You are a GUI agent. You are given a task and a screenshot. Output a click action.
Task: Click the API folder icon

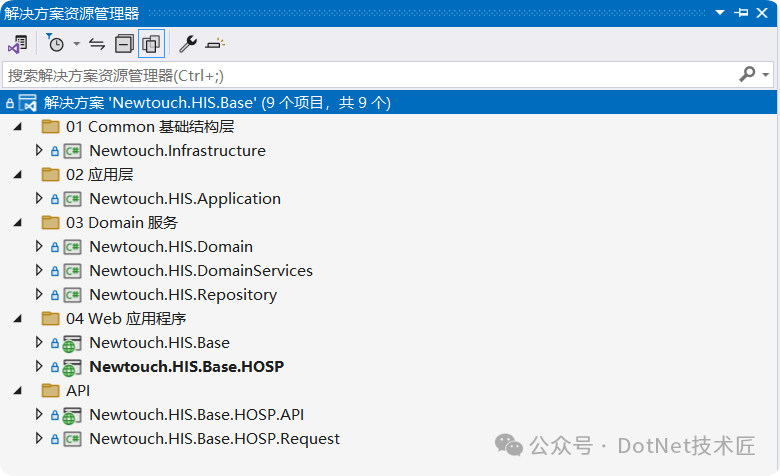pyautogui.click(x=50, y=390)
